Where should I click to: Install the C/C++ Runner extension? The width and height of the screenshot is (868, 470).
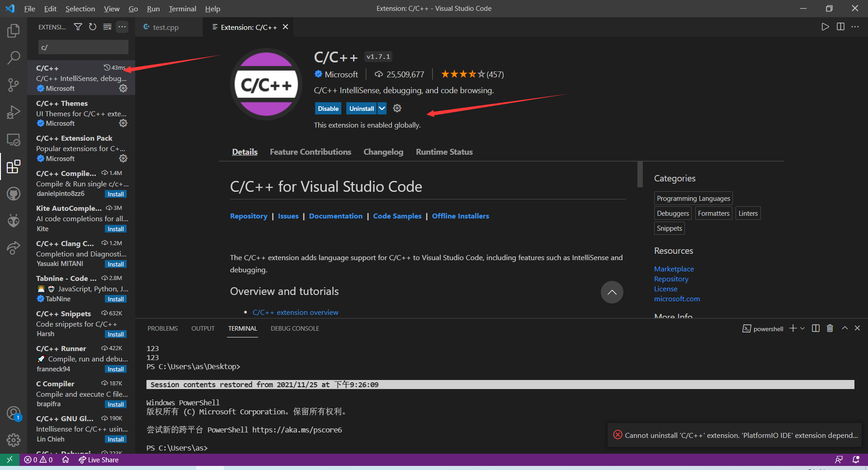(x=116, y=369)
